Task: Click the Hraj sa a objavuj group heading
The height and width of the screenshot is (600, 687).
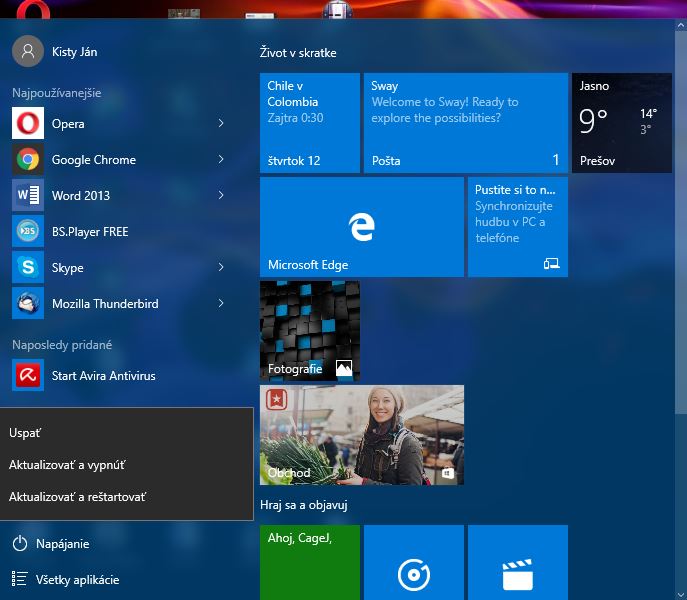Action: click(x=304, y=505)
